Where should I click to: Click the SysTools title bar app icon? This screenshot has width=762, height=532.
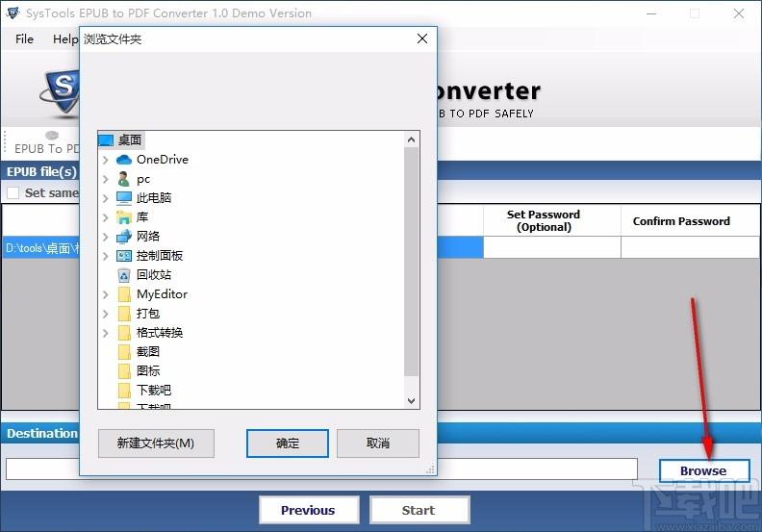coord(13,13)
